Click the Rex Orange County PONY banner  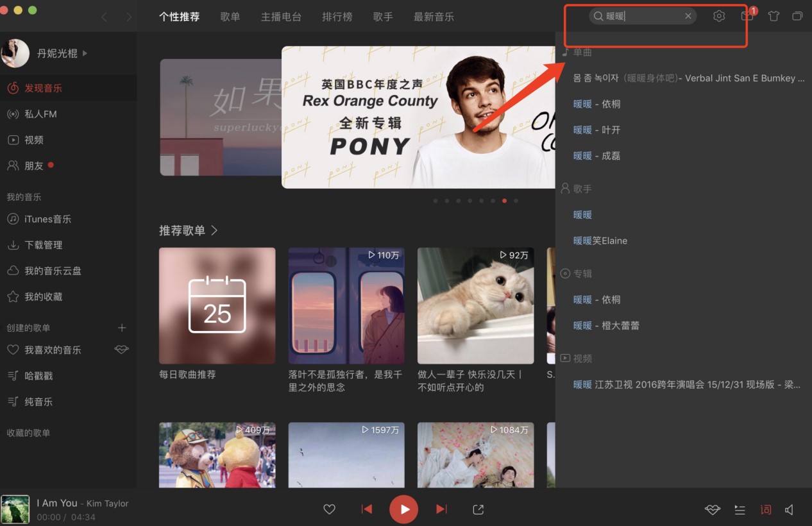(418, 117)
